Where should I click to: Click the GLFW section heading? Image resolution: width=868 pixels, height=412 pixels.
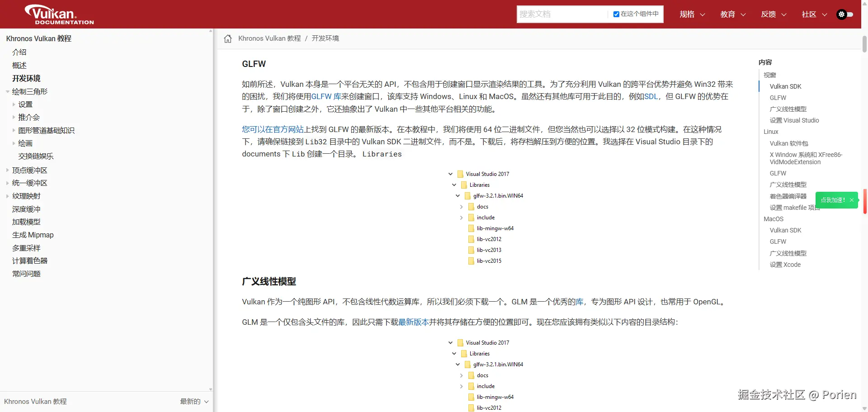pyautogui.click(x=254, y=64)
